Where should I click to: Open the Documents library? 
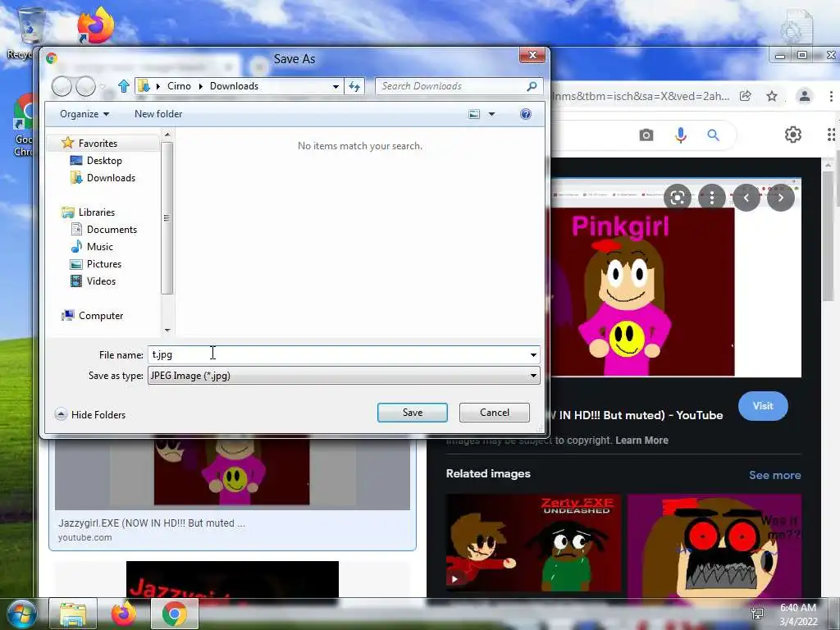coord(112,230)
